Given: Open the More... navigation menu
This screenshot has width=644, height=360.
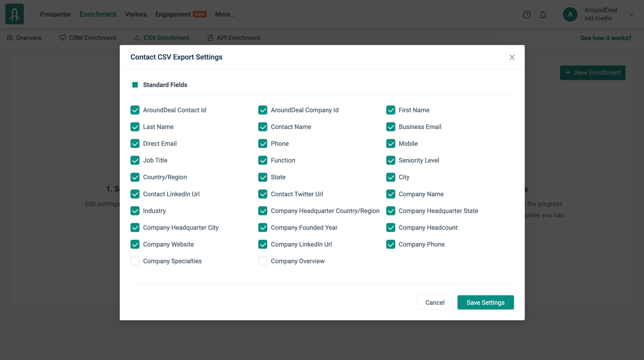Looking at the screenshot, I should pyautogui.click(x=225, y=15).
